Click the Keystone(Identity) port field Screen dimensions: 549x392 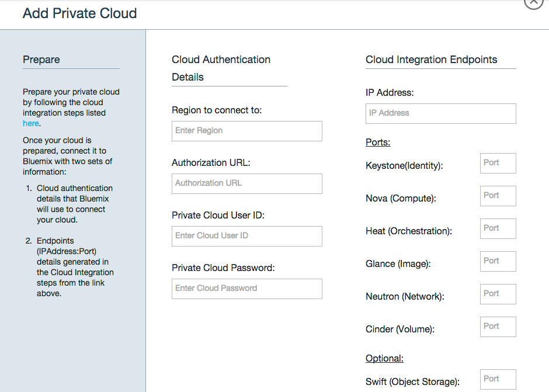pos(498,163)
